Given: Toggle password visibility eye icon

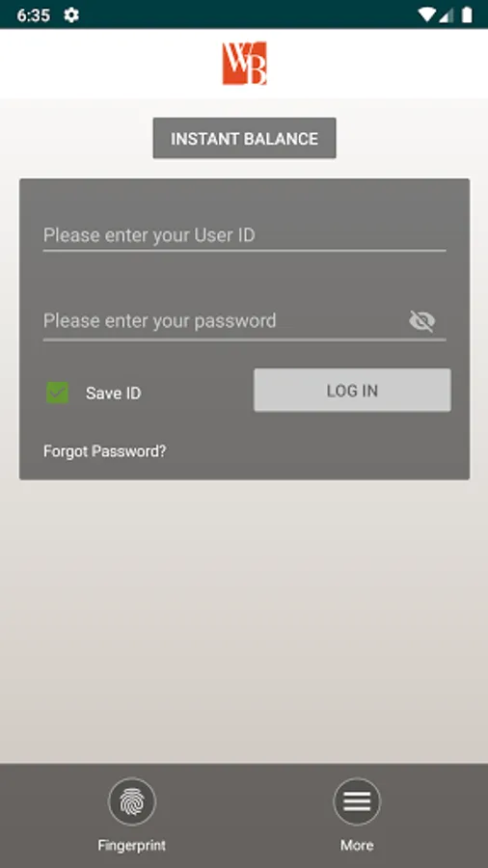Looking at the screenshot, I should pos(422,320).
